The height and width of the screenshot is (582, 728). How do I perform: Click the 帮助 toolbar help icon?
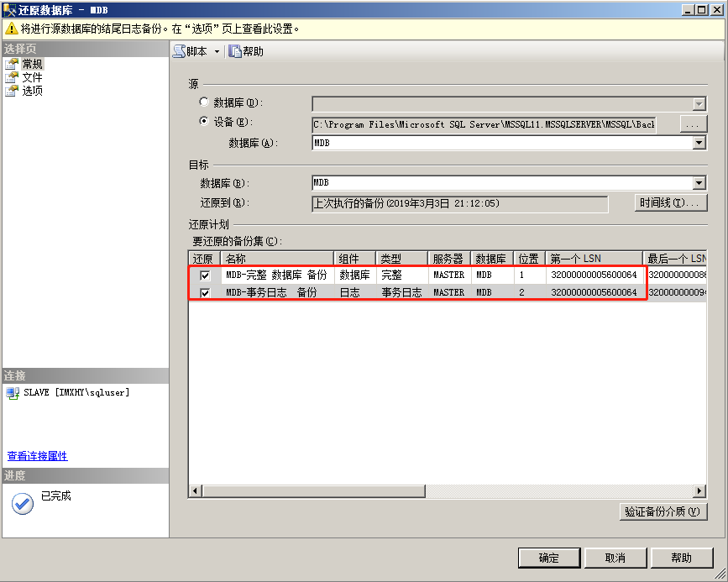(235, 51)
